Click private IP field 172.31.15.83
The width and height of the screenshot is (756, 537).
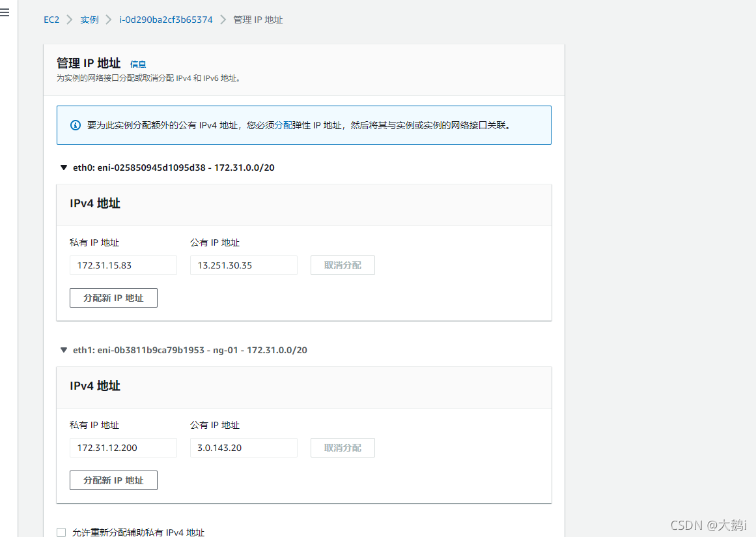click(x=124, y=265)
